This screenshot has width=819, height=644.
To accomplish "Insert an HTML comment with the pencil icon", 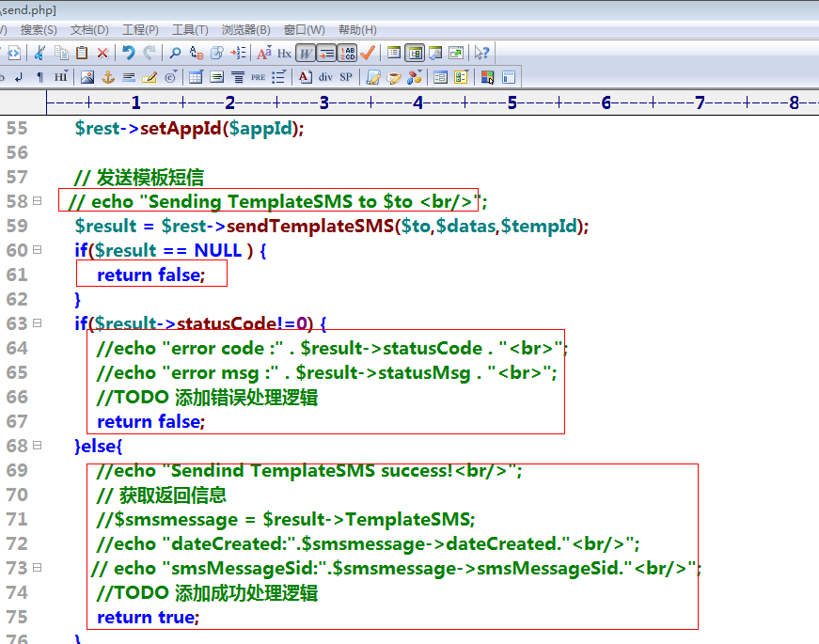I will 150,77.
